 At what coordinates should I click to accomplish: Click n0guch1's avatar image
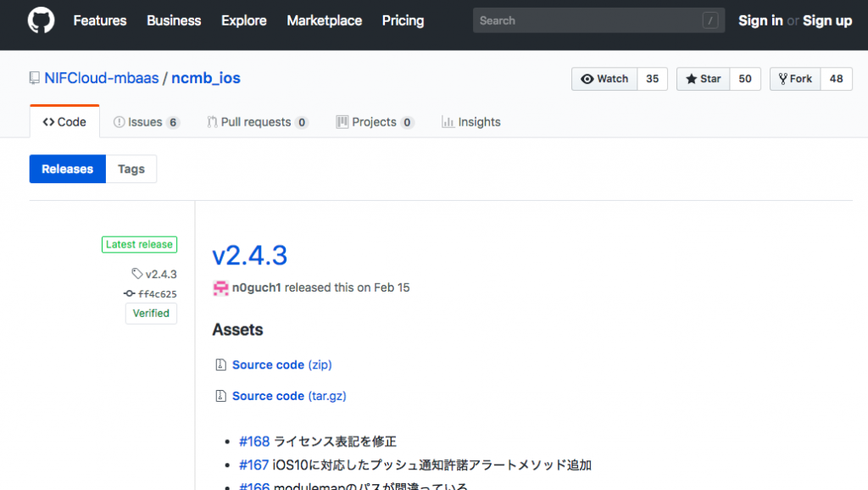coord(219,287)
